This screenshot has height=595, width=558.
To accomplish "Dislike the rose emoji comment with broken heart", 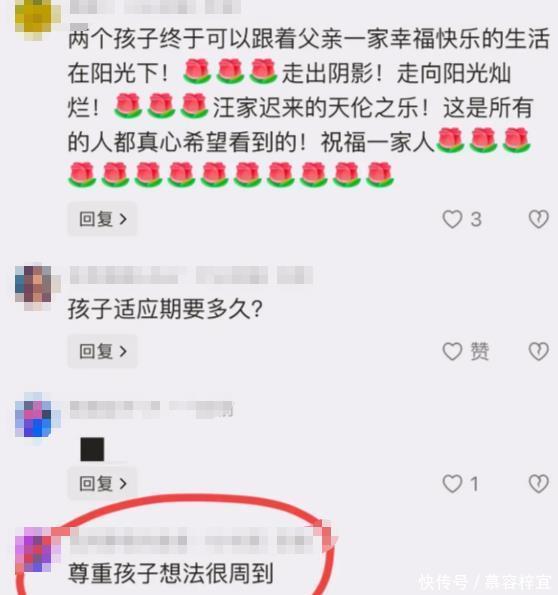I will pos(539,219).
